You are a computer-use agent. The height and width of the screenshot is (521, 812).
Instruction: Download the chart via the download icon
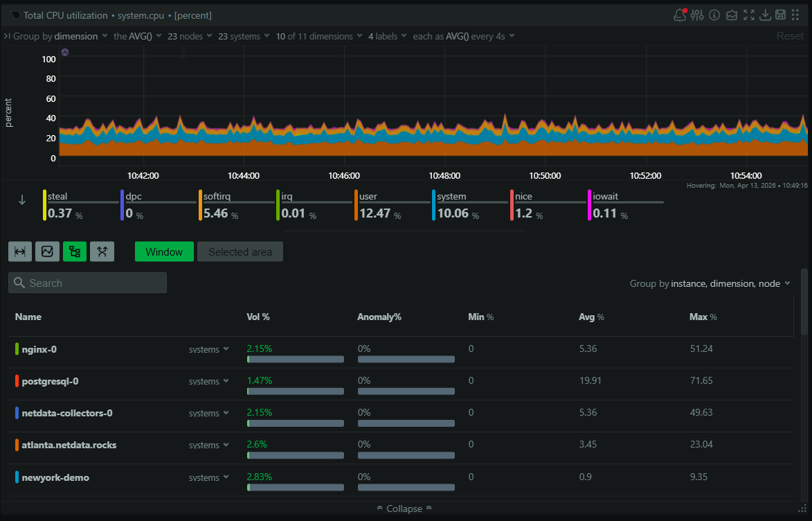[x=765, y=15]
